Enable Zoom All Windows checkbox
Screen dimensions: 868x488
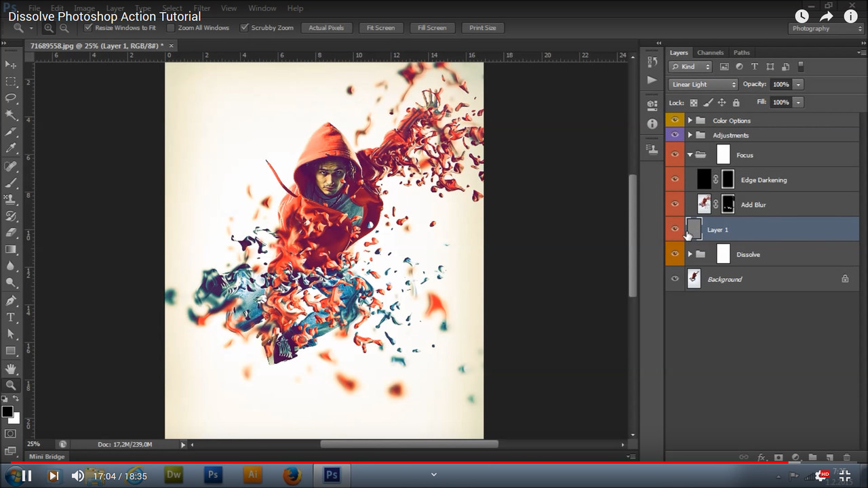tap(171, 28)
